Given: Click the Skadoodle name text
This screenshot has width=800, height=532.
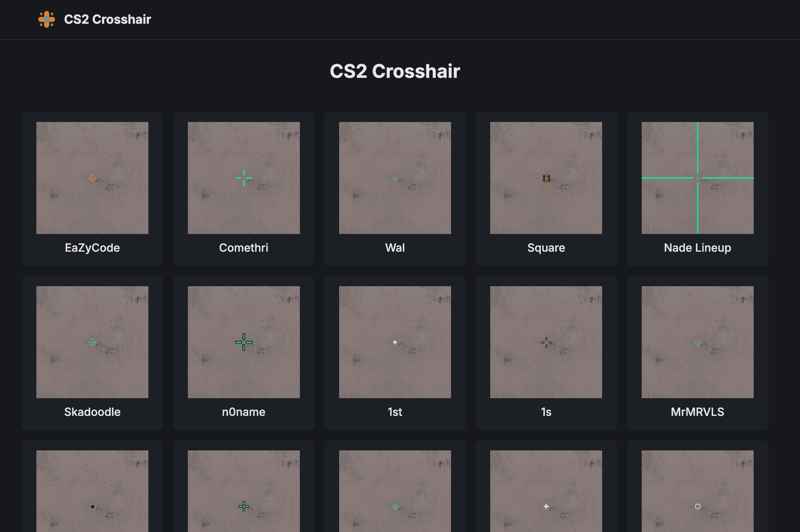Looking at the screenshot, I should point(92,412).
